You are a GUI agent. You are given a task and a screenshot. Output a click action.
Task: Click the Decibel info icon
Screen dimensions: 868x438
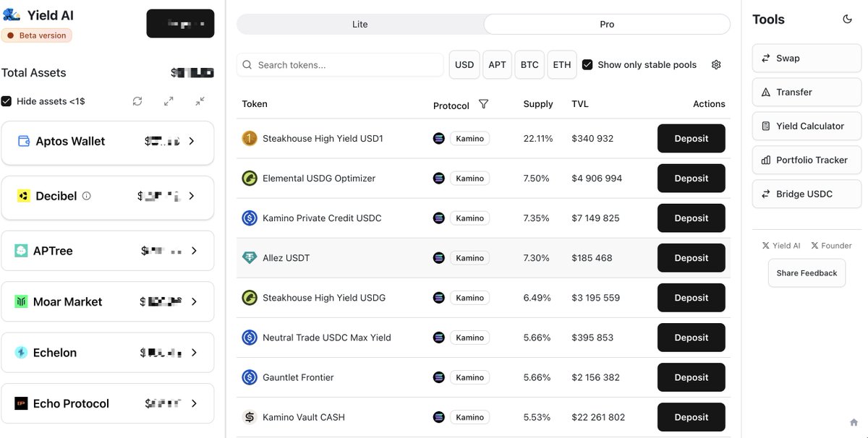(87, 196)
